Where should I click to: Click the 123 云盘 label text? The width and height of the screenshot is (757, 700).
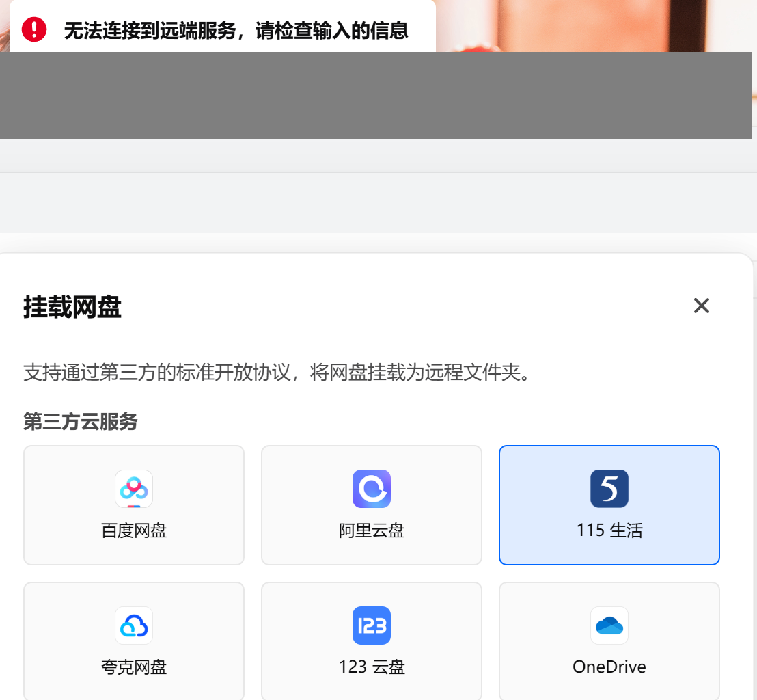coord(371,667)
